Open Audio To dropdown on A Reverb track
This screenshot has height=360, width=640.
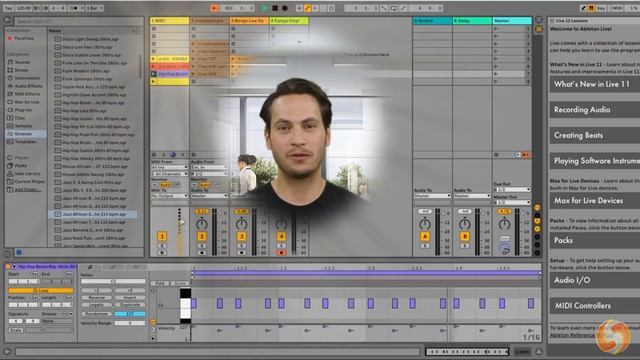432,196
